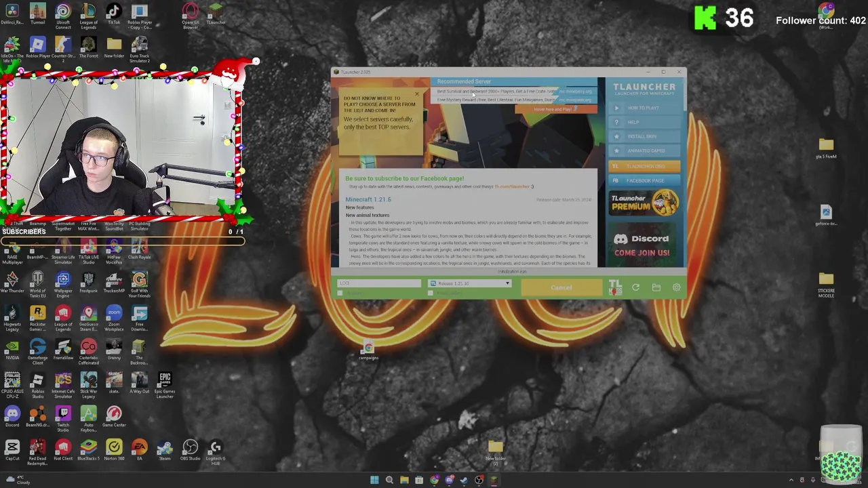Open File Explorer from taskbar

pyautogui.click(x=404, y=480)
